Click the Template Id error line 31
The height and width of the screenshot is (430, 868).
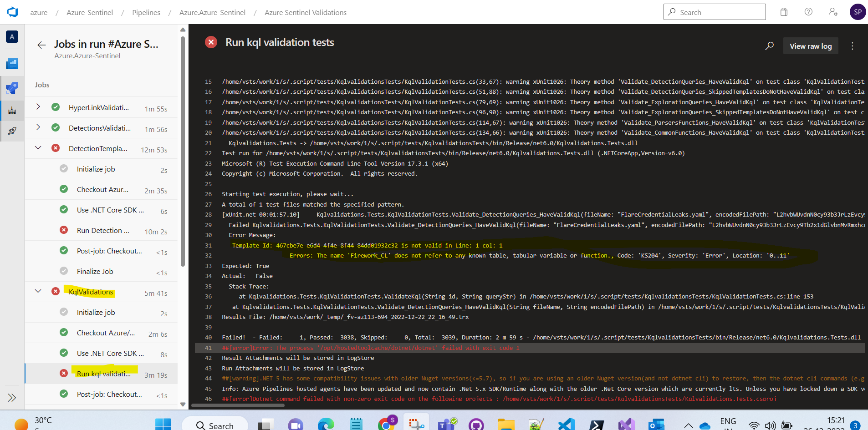click(x=367, y=245)
